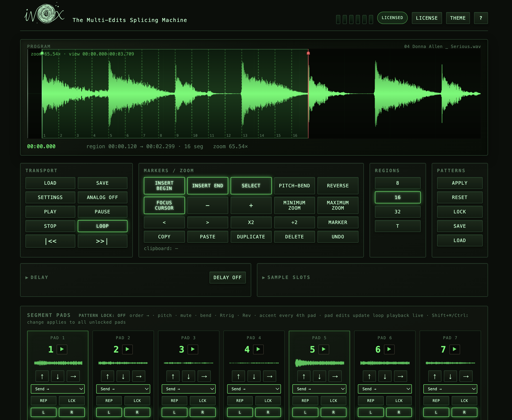Image resolution: width=512 pixels, height=420 pixels.
Task: Click the transport PLAY button
Action: (x=50, y=212)
